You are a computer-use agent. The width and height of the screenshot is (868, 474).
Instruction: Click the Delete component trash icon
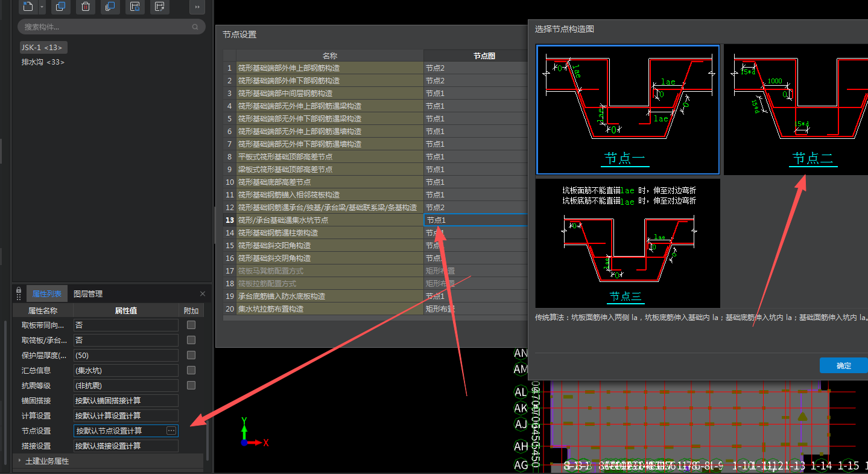coord(86,7)
